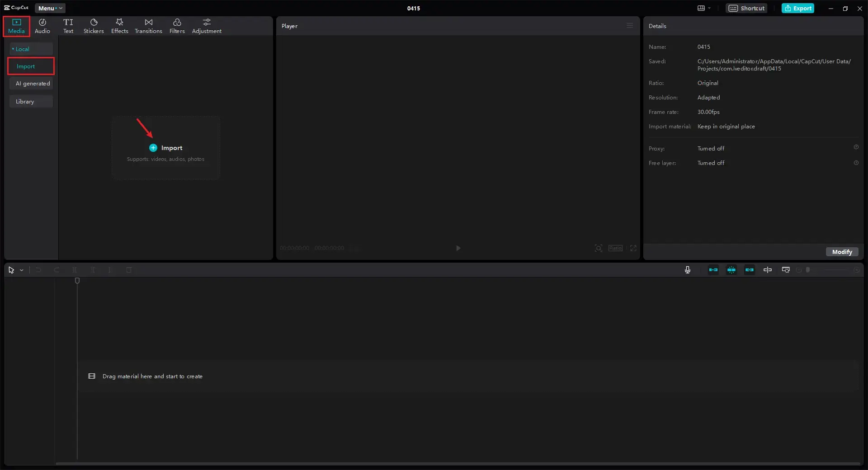Viewport: 868px width, 470px height.
Task: Select Import under the Local section
Action: (31, 66)
